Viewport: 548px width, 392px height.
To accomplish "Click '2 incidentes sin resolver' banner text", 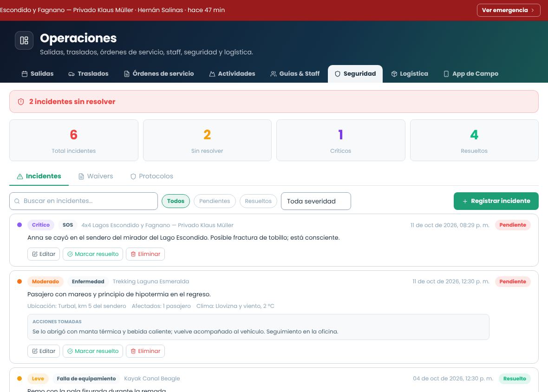I will pyautogui.click(x=72, y=102).
